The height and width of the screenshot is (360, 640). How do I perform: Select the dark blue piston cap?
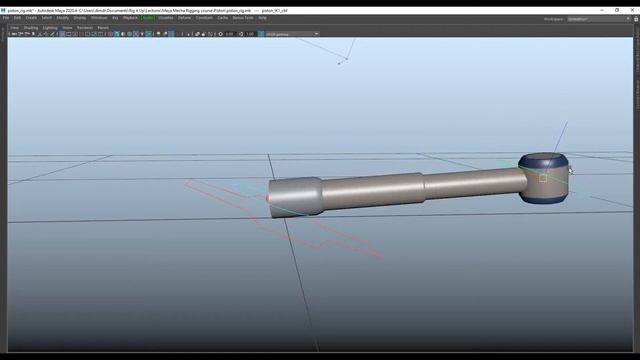tap(543, 160)
